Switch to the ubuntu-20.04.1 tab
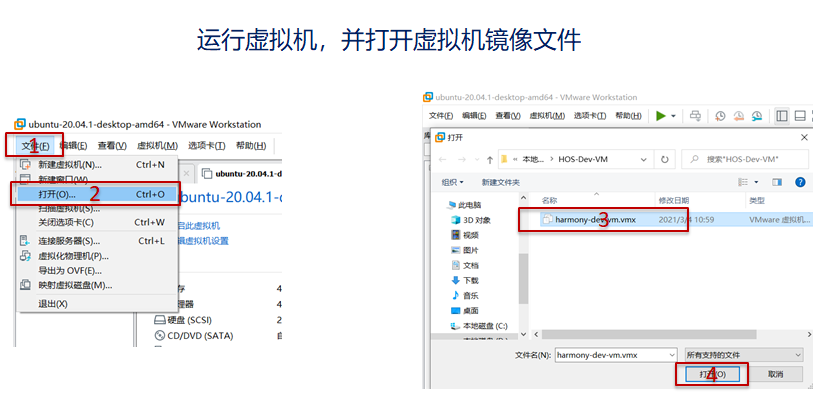The width and height of the screenshot is (813, 409). coord(242,174)
